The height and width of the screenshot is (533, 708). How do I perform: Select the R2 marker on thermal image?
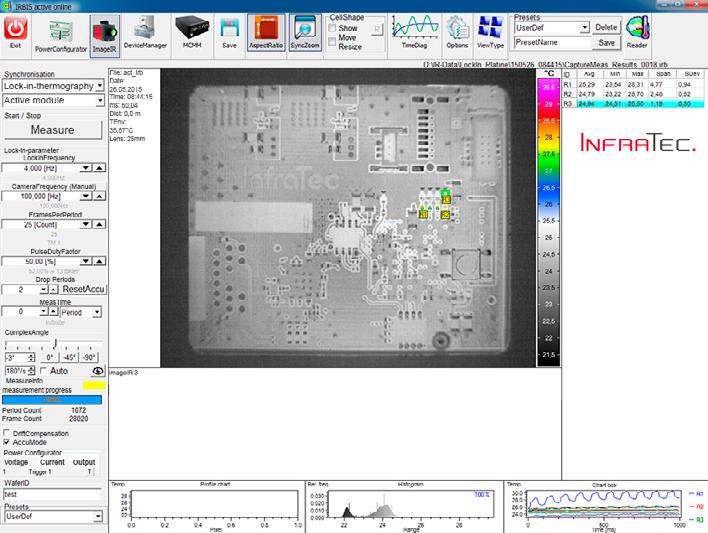[x=445, y=215]
